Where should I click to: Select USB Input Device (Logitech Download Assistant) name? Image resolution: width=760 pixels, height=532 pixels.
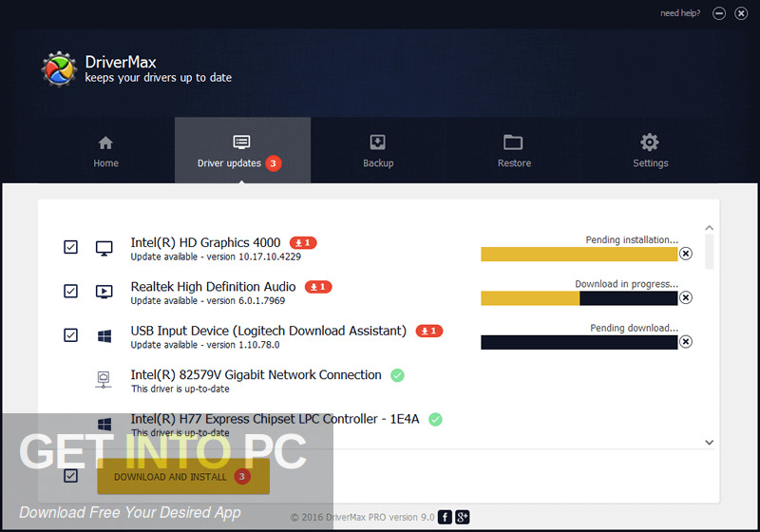(x=269, y=331)
